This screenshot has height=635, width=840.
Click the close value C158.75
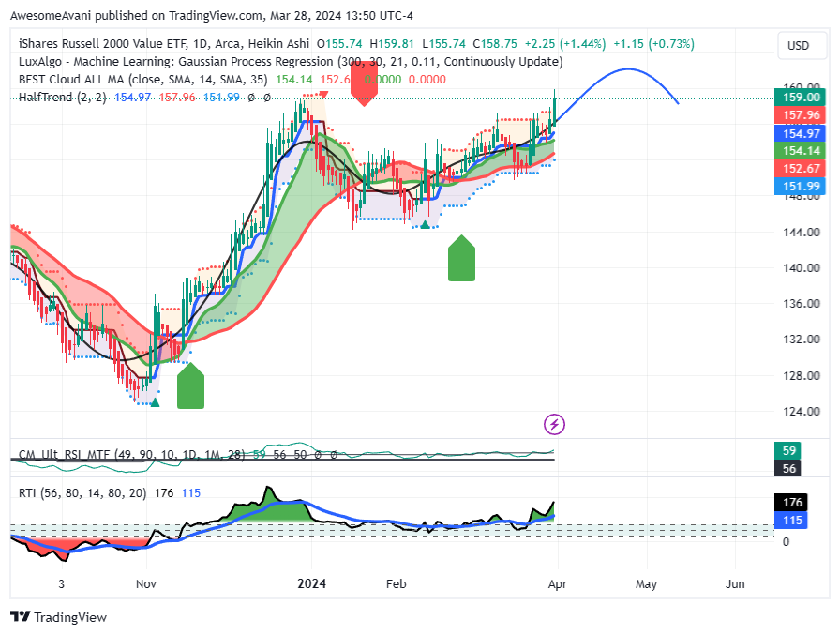pyautogui.click(x=494, y=44)
